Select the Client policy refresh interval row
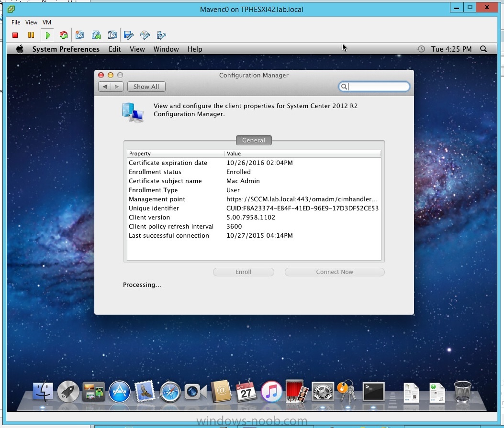The image size is (504, 428). (254, 226)
